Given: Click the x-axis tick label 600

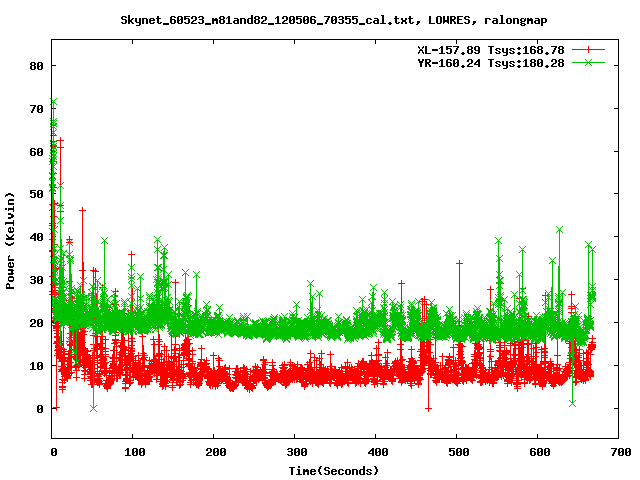Looking at the screenshot, I should (x=540, y=452).
